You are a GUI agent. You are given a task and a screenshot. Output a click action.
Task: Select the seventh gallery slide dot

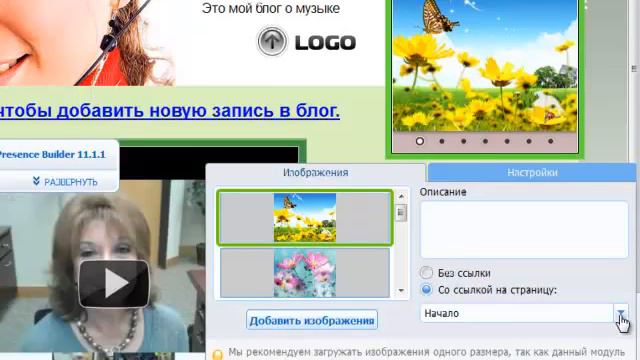tap(551, 141)
